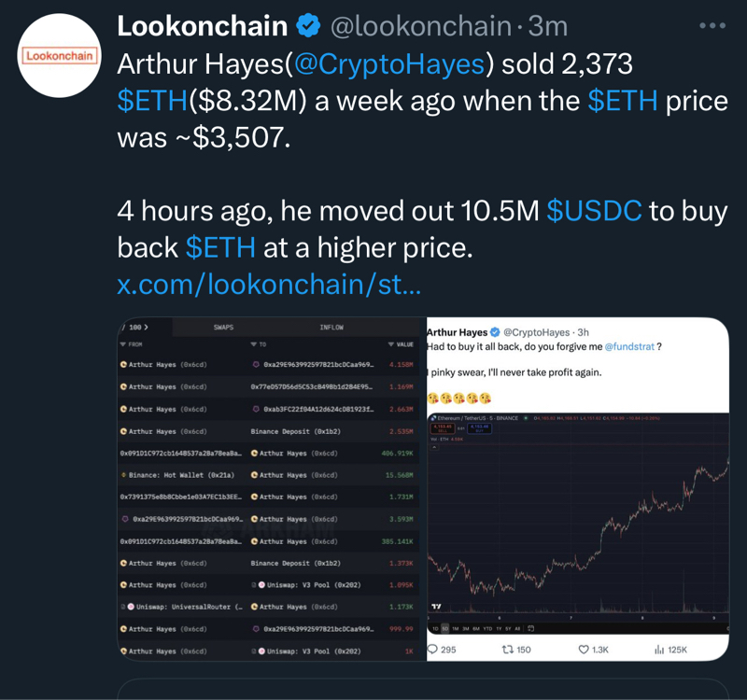Screen dimensions: 747x700
Task: Click the calendar icon under the chart
Action: (531, 627)
